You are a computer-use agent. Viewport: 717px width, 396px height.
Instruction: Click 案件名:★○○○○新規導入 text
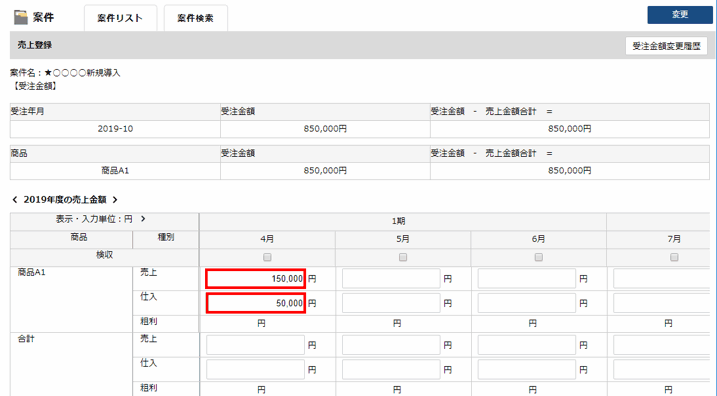65,73
